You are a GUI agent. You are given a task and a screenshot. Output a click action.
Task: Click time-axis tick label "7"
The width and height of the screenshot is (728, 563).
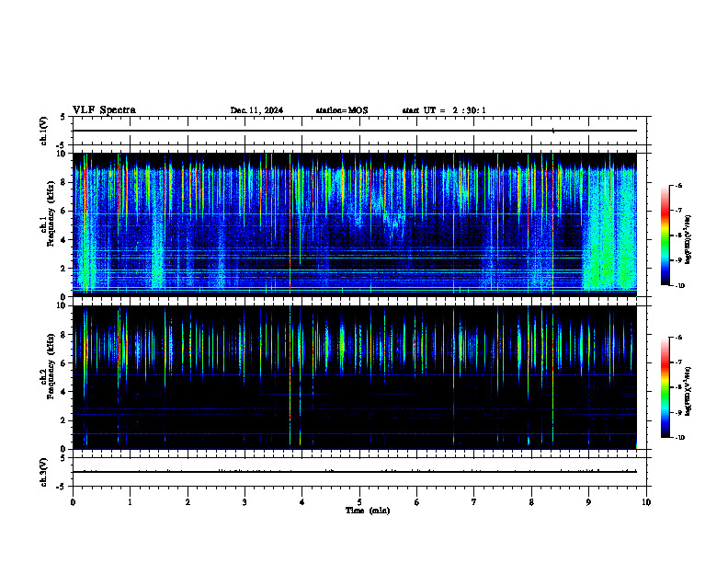(x=474, y=502)
